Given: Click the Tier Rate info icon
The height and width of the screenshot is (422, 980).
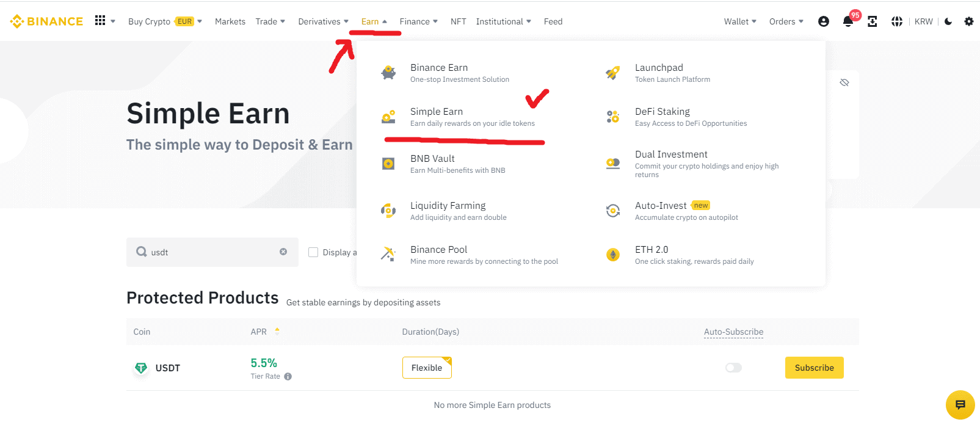Looking at the screenshot, I should 288,377.
